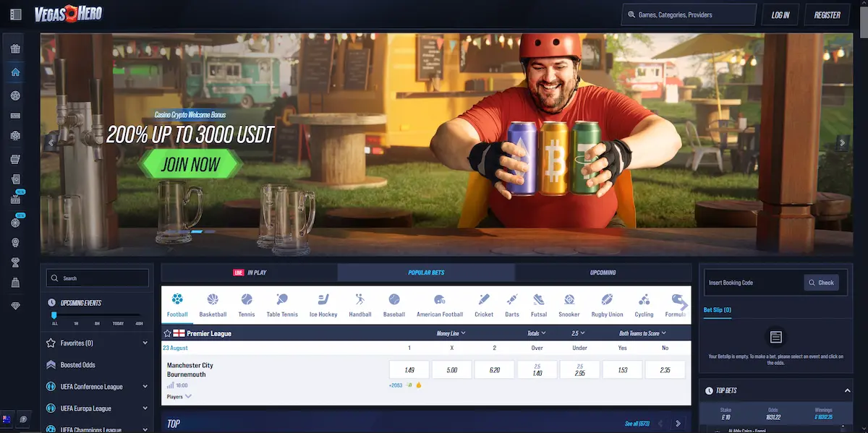
Task: Click Check booking code button
Action: [x=822, y=283]
